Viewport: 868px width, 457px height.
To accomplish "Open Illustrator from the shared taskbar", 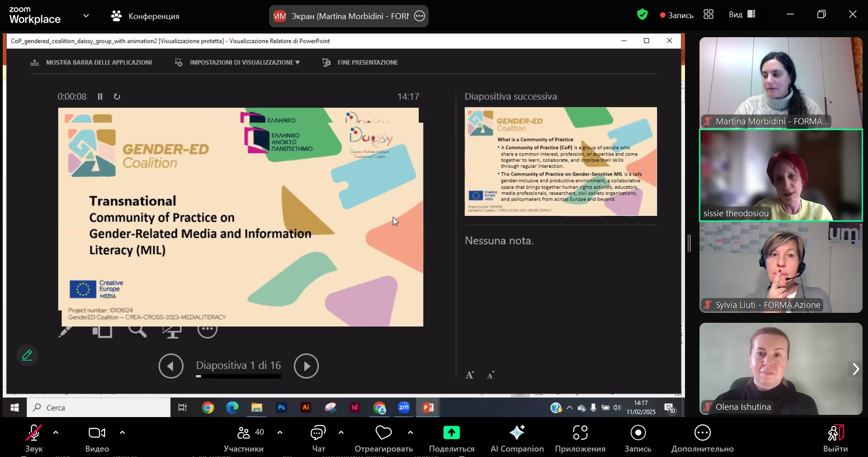I will coord(306,408).
